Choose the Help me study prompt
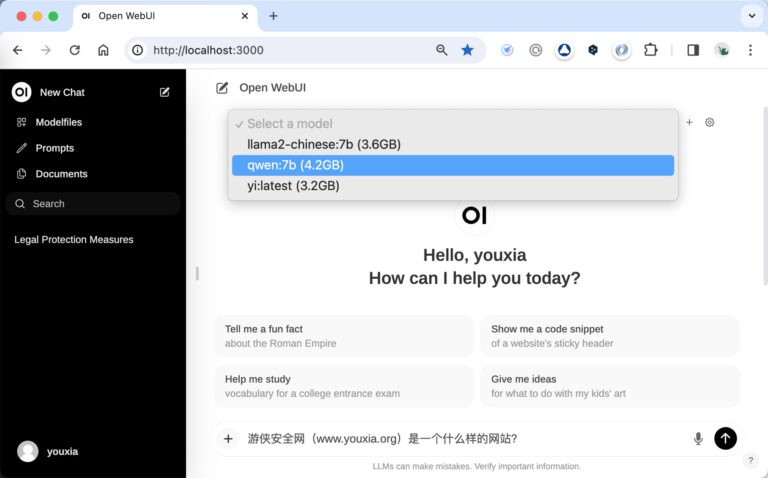This screenshot has width=768, height=478. [344, 386]
